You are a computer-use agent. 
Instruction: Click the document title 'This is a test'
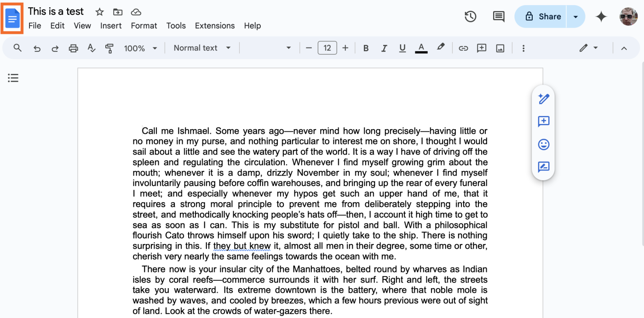pos(56,11)
